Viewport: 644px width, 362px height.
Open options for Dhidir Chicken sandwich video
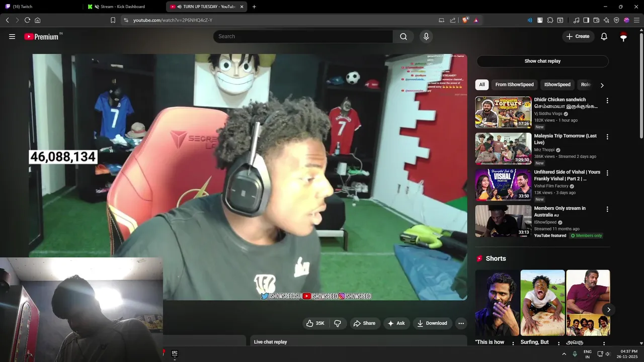[607, 101]
